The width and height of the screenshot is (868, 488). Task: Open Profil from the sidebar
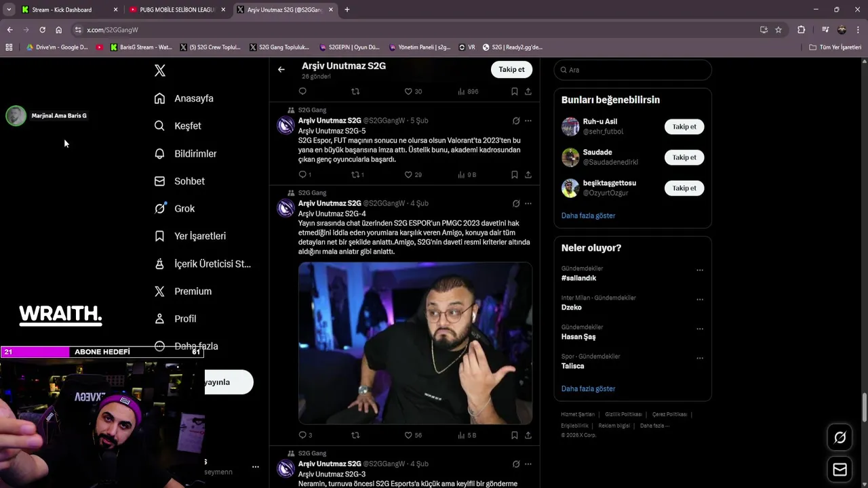click(175, 319)
